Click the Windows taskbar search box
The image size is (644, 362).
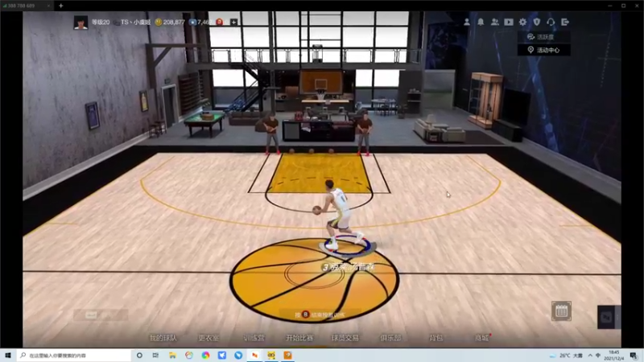tap(74, 355)
